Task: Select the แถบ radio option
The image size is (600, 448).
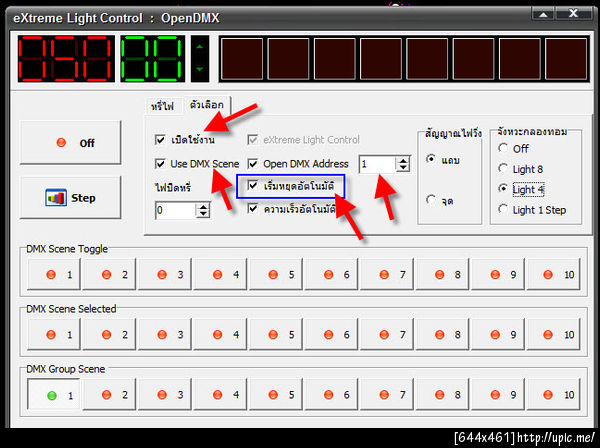Action: tap(431, 159)
